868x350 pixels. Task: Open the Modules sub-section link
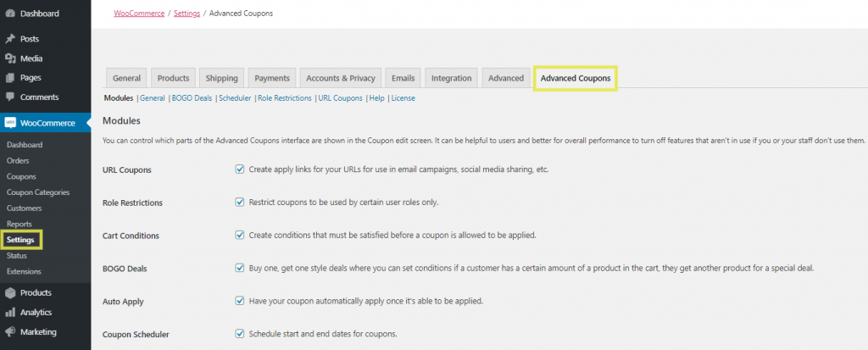(119, 98)
